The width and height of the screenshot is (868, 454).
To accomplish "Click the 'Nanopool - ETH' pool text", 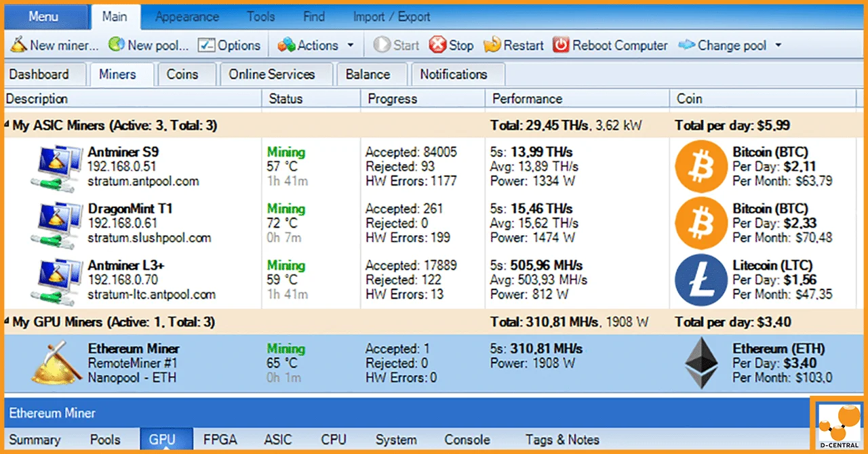I will click(131, 377).
